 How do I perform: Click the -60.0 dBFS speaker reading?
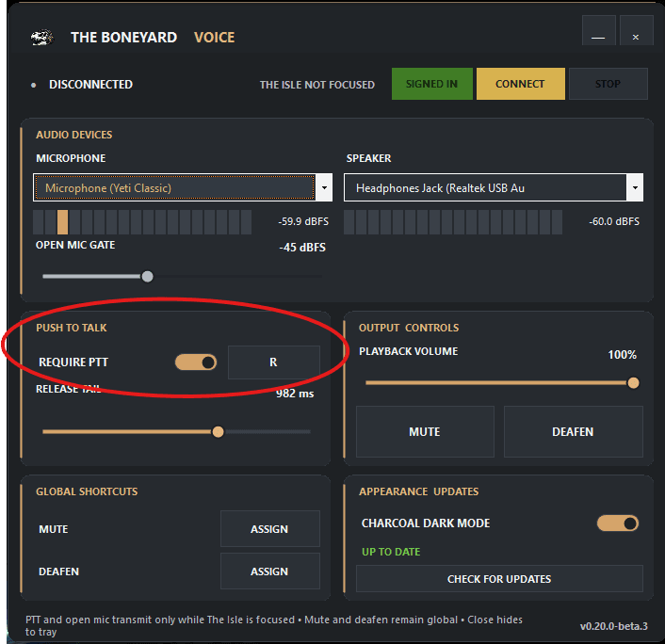click(614, 221)
